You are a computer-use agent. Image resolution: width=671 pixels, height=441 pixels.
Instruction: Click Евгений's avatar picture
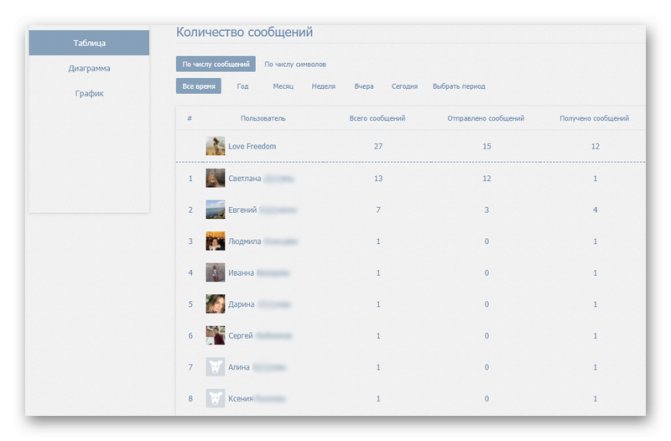[x=215, y=210]
